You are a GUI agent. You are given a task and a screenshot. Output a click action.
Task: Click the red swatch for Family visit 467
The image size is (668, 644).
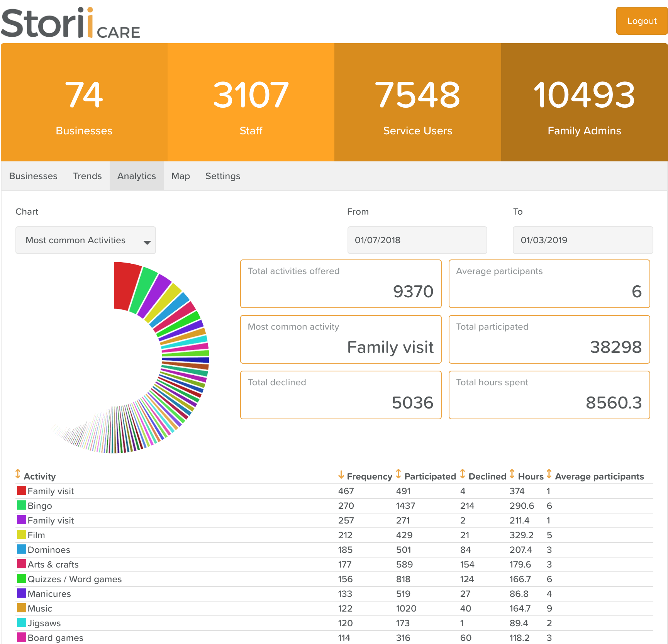(22, 490)
